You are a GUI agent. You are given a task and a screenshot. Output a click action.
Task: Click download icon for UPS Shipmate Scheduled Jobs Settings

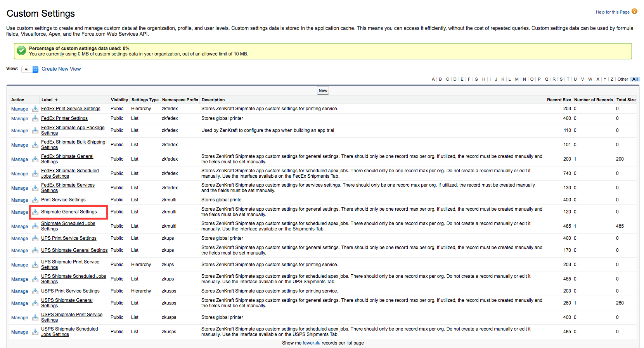[35, 279]
